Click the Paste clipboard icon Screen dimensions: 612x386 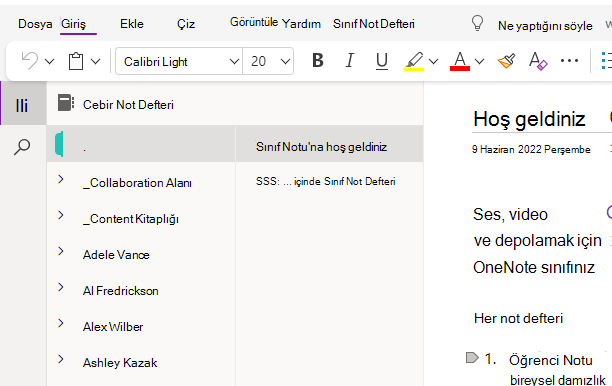tap(76, 61)
